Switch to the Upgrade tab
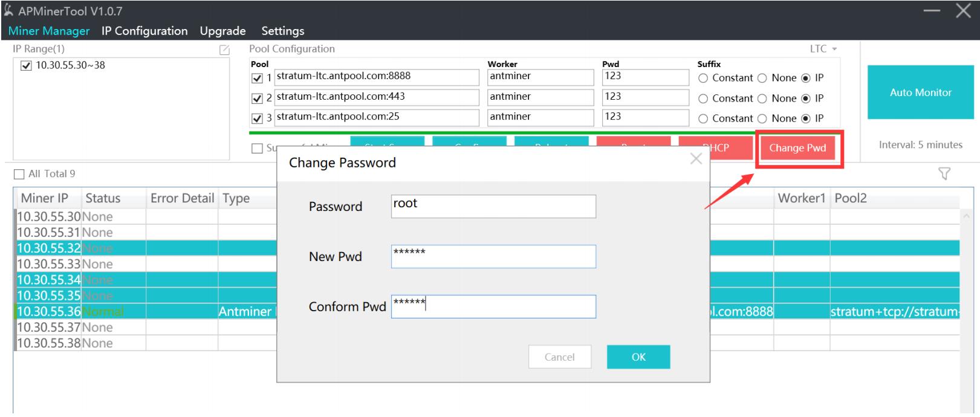980x417 pixels. (x=222, y=31)
